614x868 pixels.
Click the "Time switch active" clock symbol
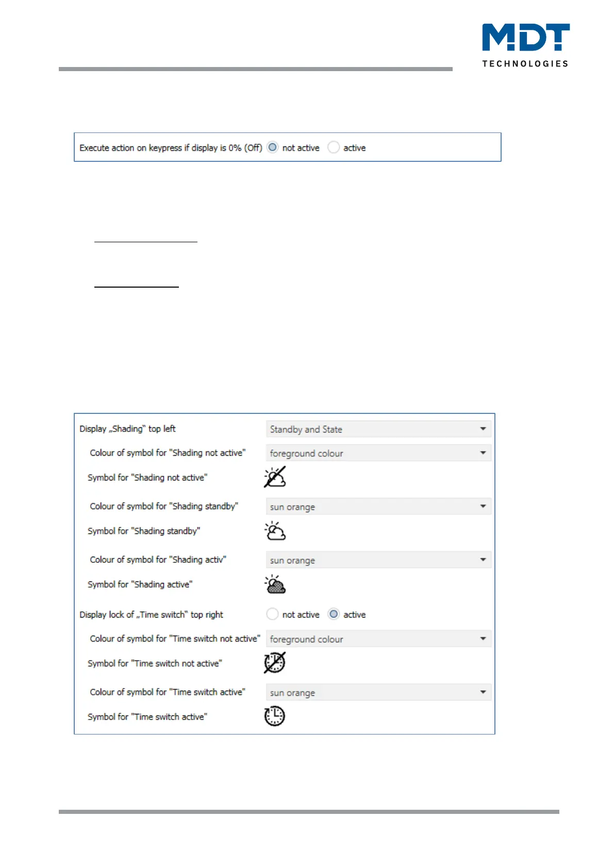tap(275, 716)
